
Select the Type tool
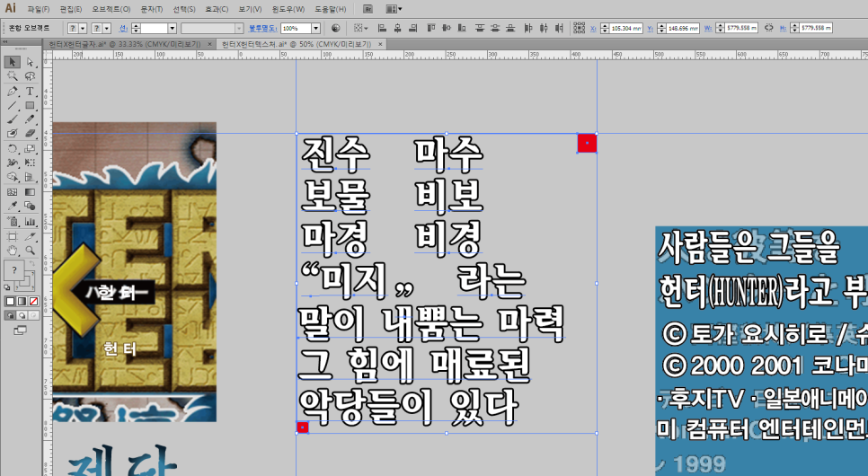30,92
